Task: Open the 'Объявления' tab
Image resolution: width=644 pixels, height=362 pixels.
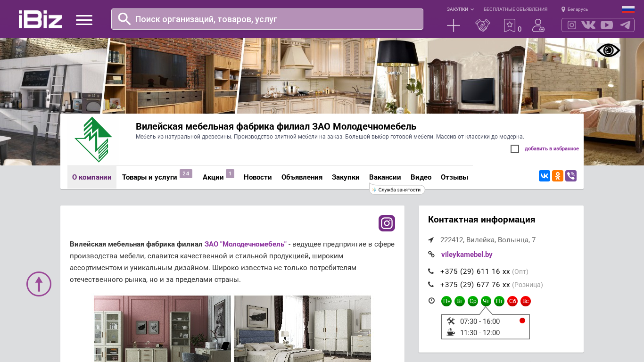Action: pyautogui.click(x=302, y=177)
